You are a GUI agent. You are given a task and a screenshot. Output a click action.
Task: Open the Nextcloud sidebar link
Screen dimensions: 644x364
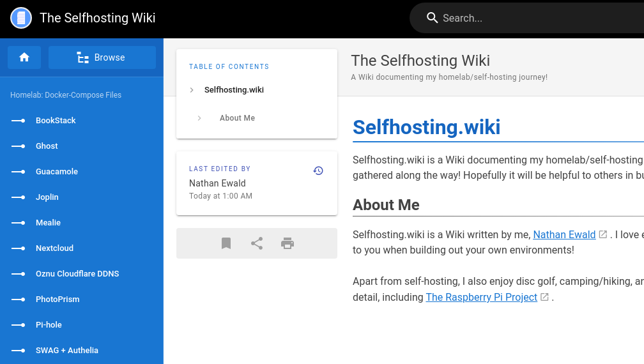click(55, 248)
